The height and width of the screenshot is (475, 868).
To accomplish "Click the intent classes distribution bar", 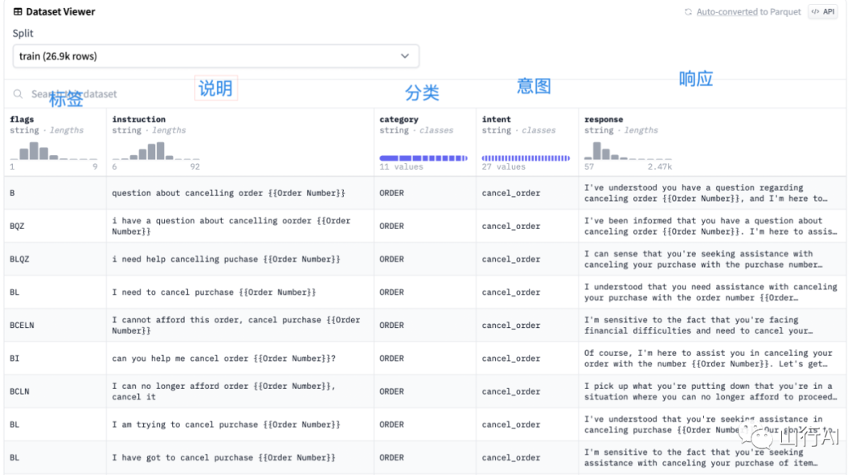I will pyautogui.click(x=526, y=158).
